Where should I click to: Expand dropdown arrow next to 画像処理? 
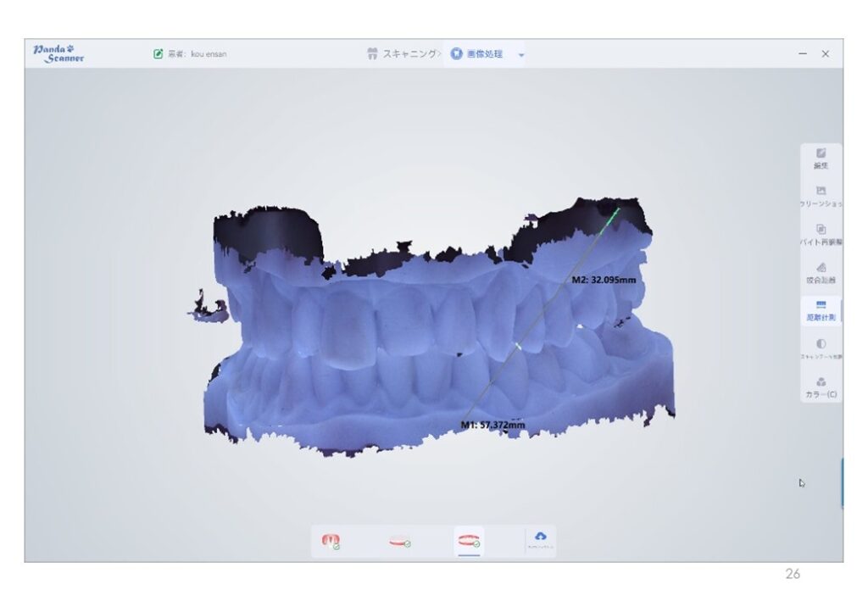point(521,55)
